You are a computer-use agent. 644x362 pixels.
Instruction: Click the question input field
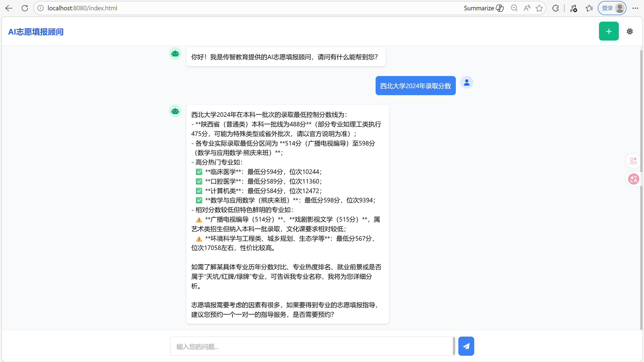pos(311,346)
